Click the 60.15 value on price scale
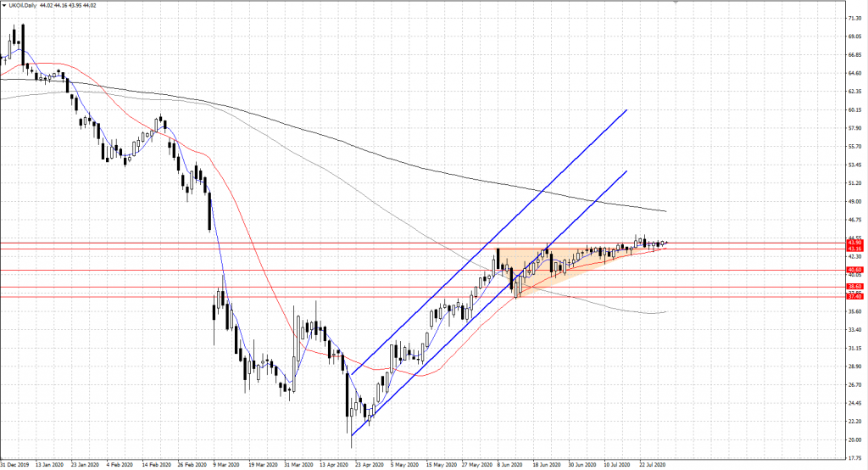 [x=854, y=109]
